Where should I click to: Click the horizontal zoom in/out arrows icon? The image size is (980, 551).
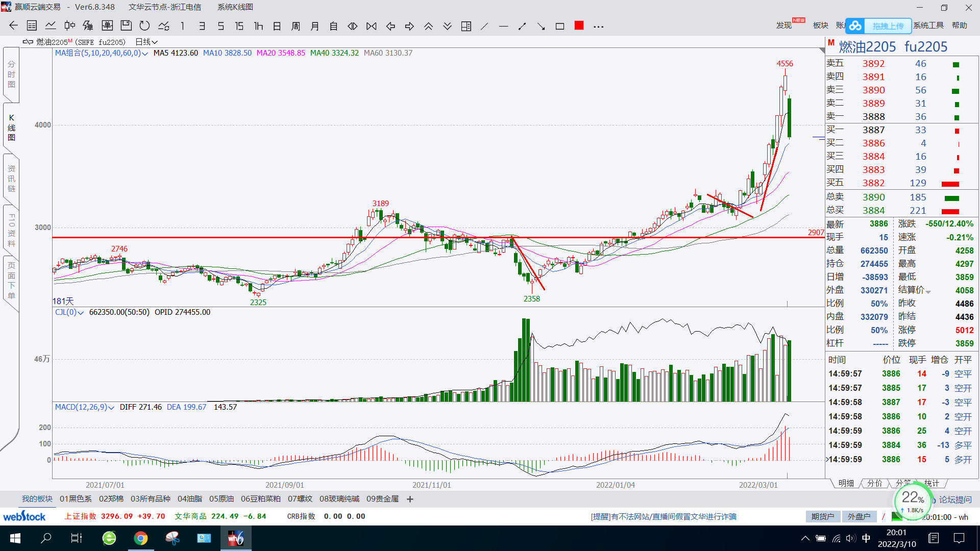(x=353, y=26)
